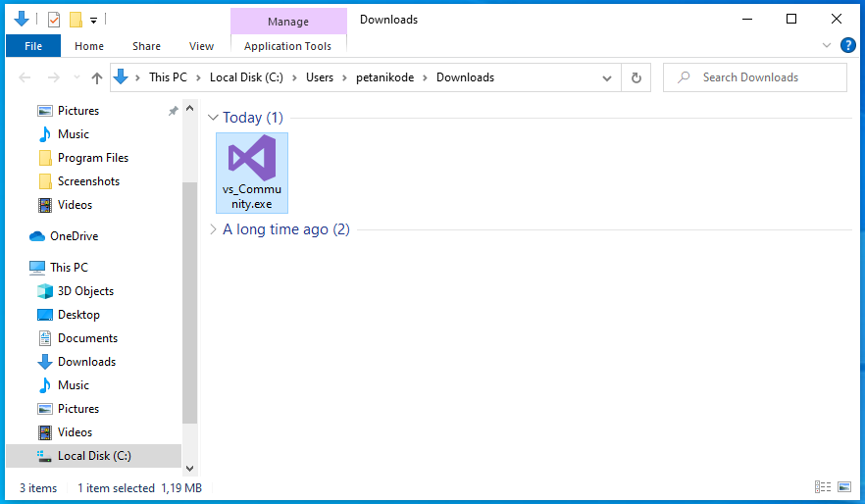Click Downloads in the address breadcrumb
The height and width of the screenshot is (504, 865).
(x=465, y=77)
